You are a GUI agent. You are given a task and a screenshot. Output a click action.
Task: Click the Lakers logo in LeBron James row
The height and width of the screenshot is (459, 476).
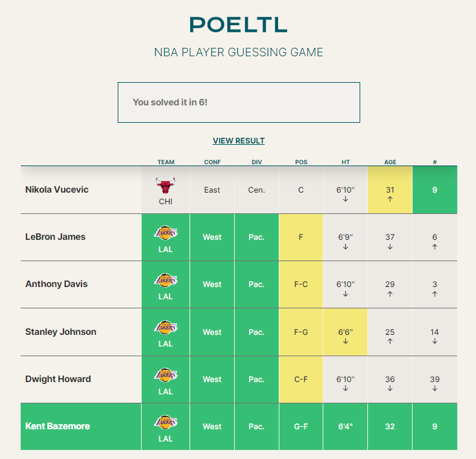point(166,233)
